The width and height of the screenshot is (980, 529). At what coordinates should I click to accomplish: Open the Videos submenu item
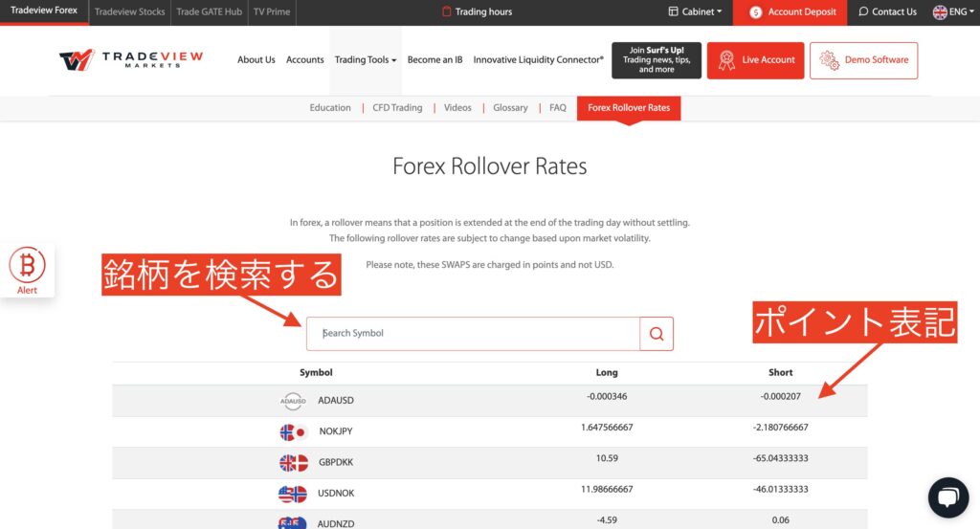(457, 107)
